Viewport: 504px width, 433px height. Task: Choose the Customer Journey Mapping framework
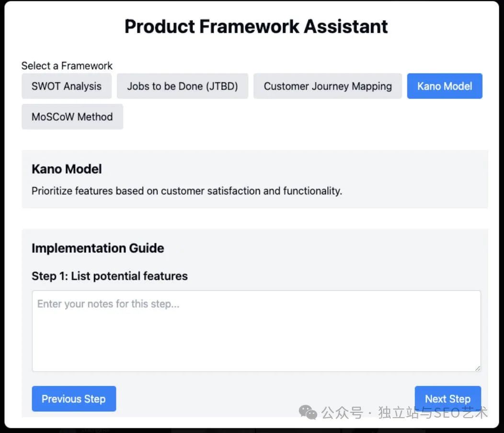click(x=328, y=86)
